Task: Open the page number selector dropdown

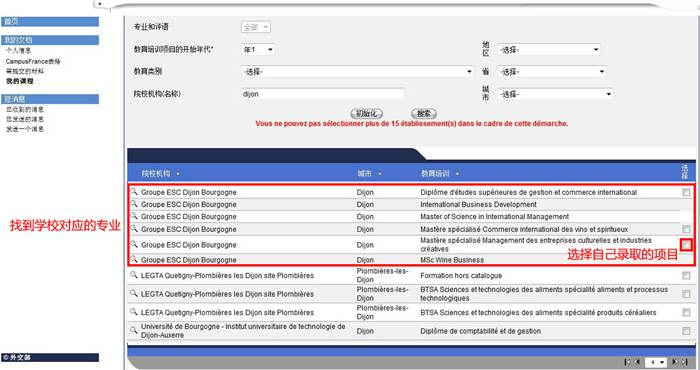Action: [656, 362]
